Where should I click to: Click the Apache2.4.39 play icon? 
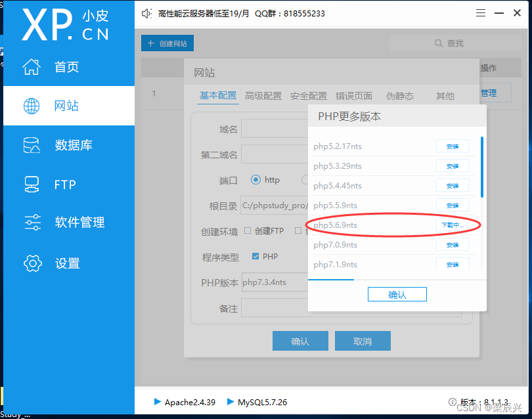click(x=158, y=402)
